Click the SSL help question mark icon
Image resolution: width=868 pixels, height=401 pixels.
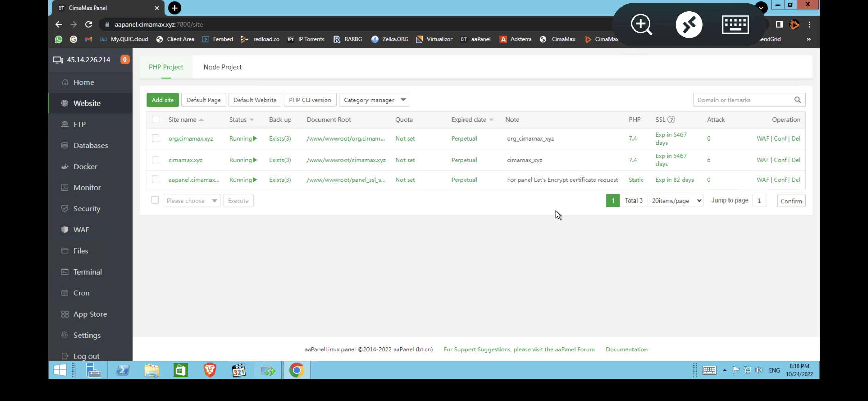click(x=672, y=120)
